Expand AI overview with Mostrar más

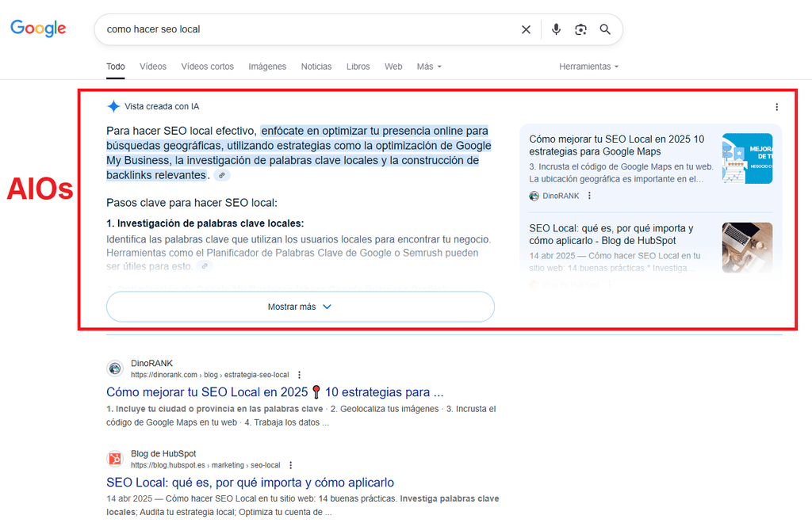(x=301, y=307)
